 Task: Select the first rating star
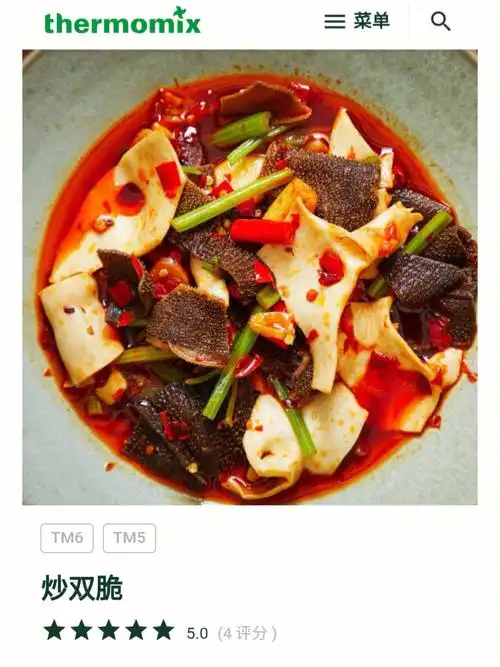pyautogui.click(x=54, y=630)
